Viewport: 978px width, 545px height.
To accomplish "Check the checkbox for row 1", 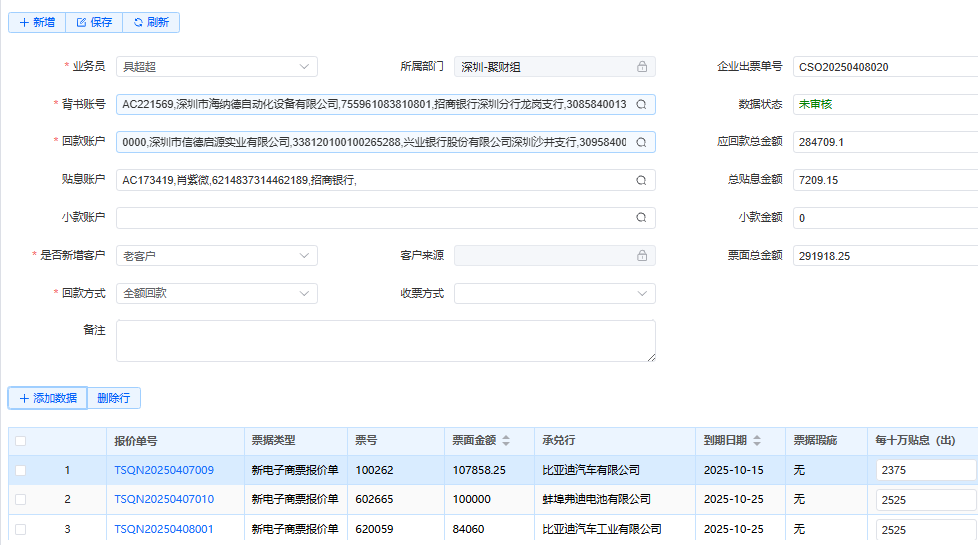I will coord(21,470).
